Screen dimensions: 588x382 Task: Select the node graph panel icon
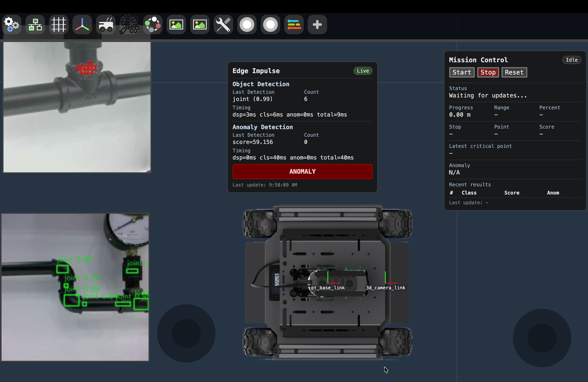[35, 24]
